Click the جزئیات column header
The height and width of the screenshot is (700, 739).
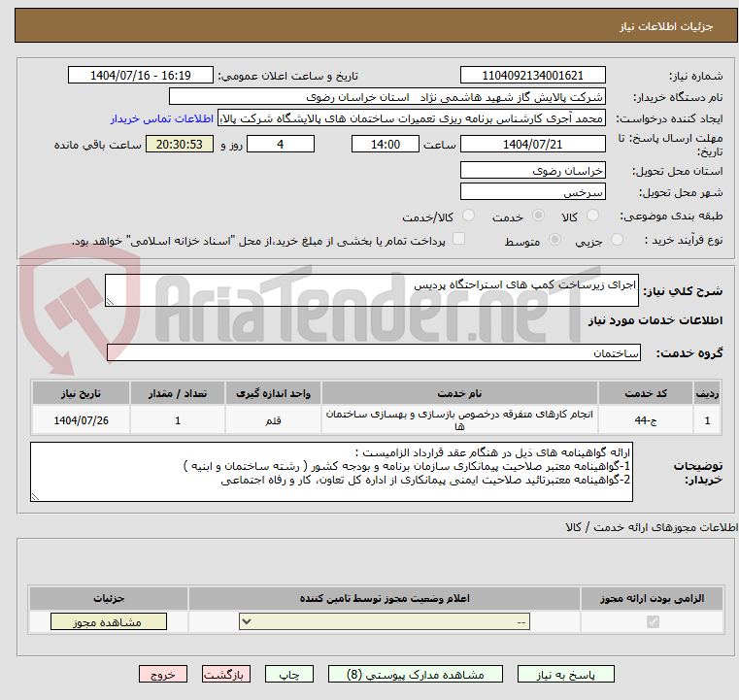point(109,598)
